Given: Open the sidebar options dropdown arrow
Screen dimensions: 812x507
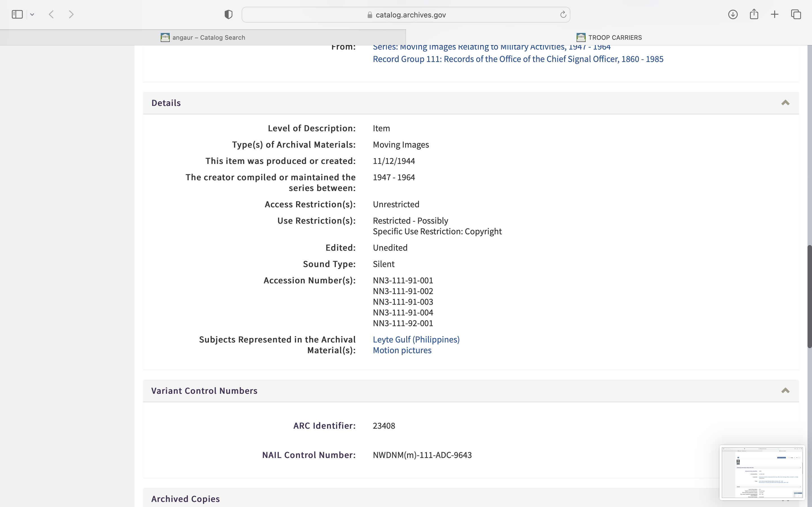Looking at the screenshot, I should [x=32, y=14].
